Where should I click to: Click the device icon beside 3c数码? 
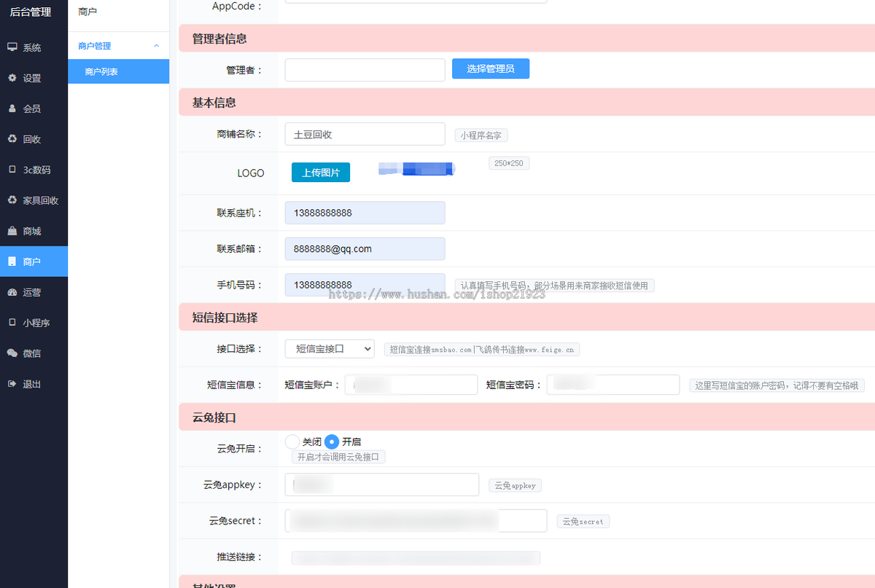pyautogui.click(x=12, y=170)
